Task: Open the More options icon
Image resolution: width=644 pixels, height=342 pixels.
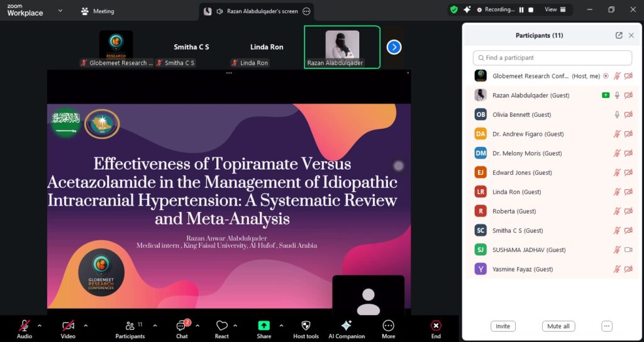Action: [x=388, y=326]
